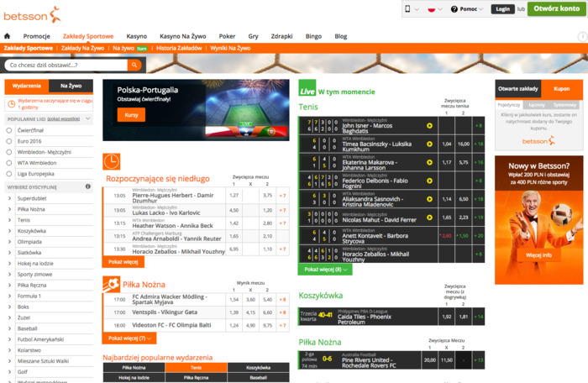Switch to the Kupon tab
This screenshot has width=588, height=383.
tap(562, 89)
